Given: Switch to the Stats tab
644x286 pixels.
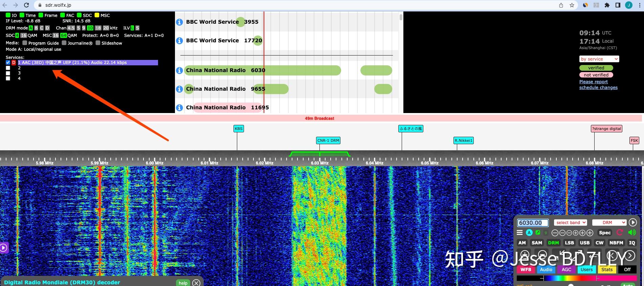Looking at the screenshot, I should (607, 270).
